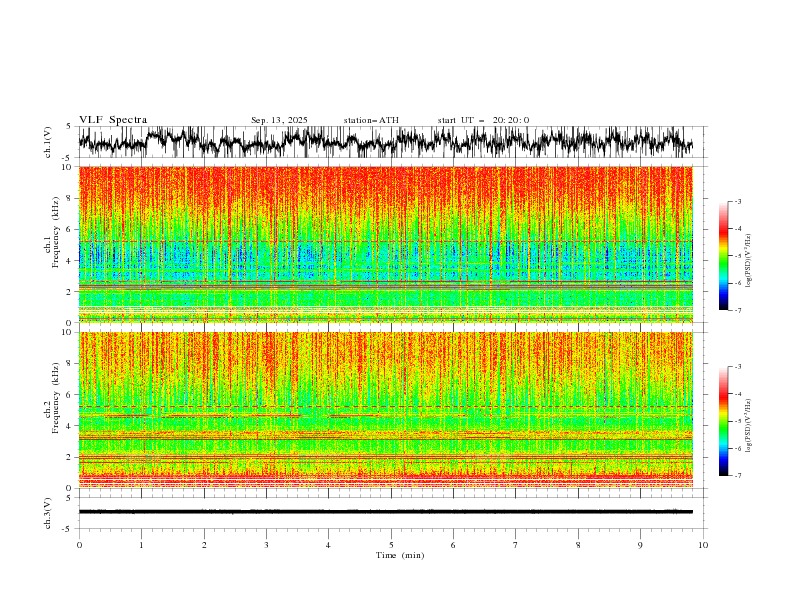Click the upper colorbar 'log(PSD)(V²/Hz)' label
Screen dimensions: 792x612
point(749,261)
